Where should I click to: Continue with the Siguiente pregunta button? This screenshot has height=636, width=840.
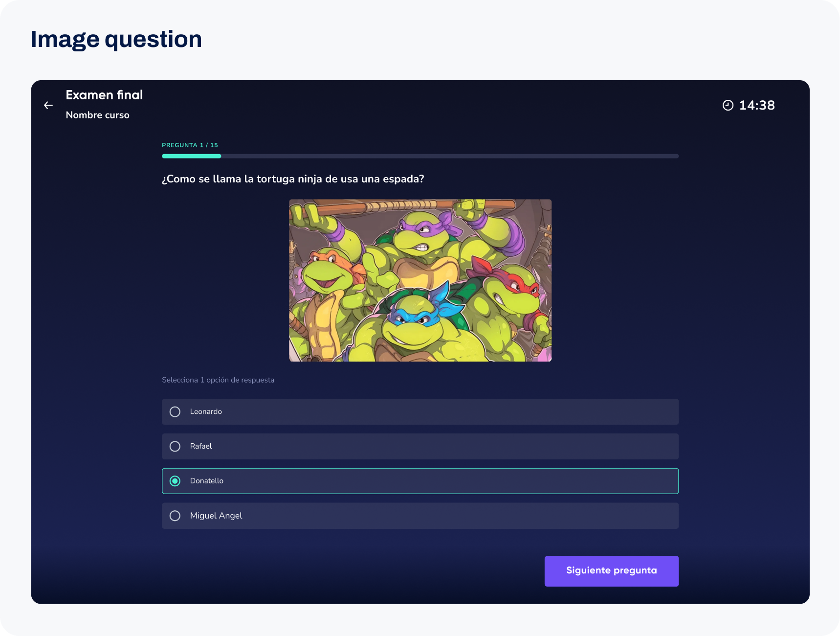[x=612, y=571]
